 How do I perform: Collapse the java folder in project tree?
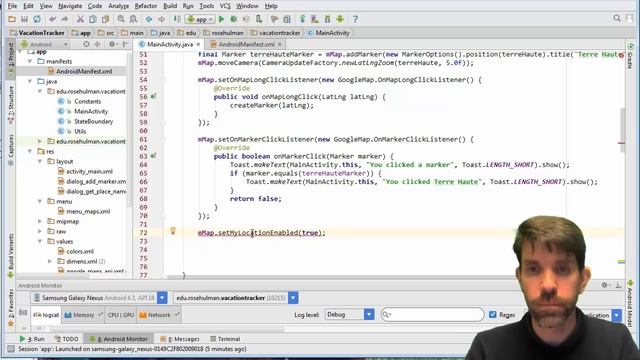pyautogui.click(x=30, y=81)
